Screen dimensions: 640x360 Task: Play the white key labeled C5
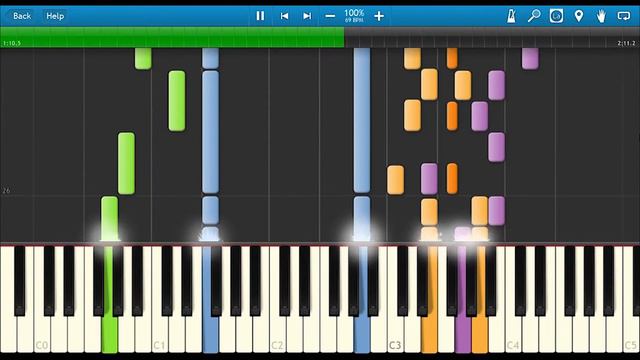coord(631,335)
